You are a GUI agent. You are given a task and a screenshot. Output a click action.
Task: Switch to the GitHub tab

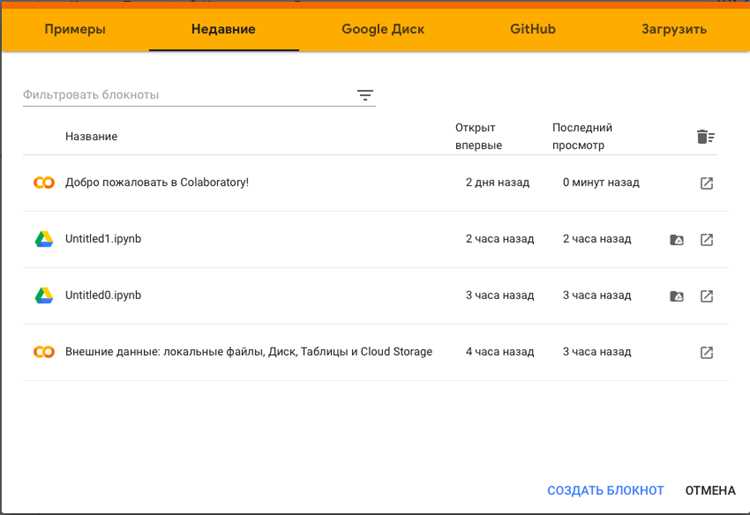[532, 29]
